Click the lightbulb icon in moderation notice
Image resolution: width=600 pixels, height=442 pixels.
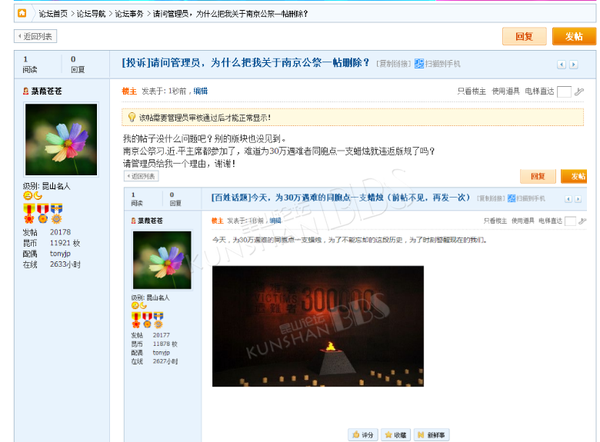tap(132, 117)
